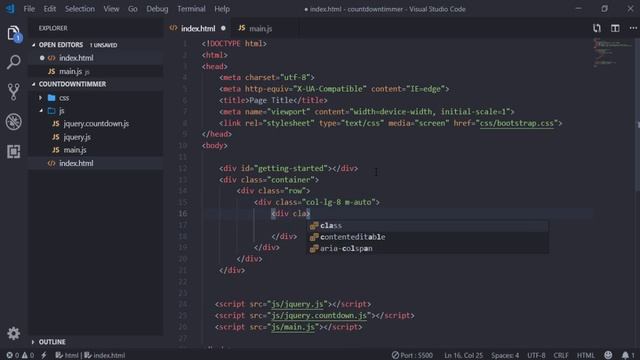640x360 pixels.
Task: Click the html breadcrumb in status bar
Action: [x=67, y=355]
